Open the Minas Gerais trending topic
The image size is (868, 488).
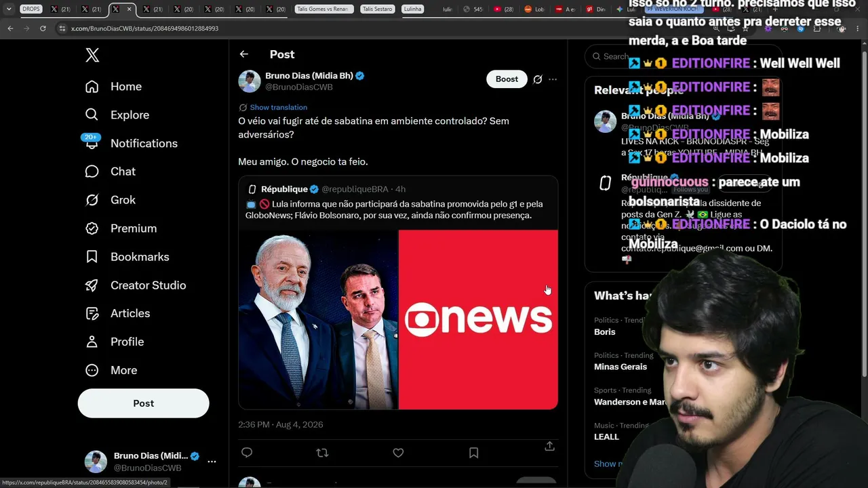(x=620, y=367)
